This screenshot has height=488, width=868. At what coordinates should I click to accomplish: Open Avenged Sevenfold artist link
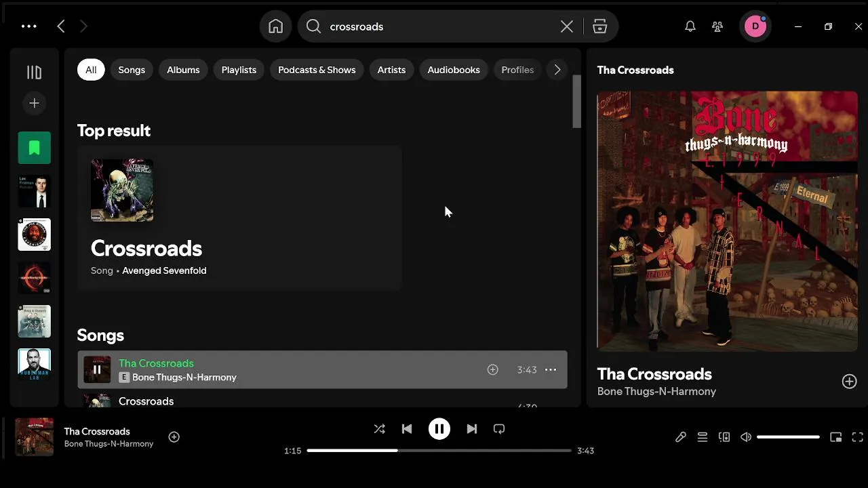(164, 270)
